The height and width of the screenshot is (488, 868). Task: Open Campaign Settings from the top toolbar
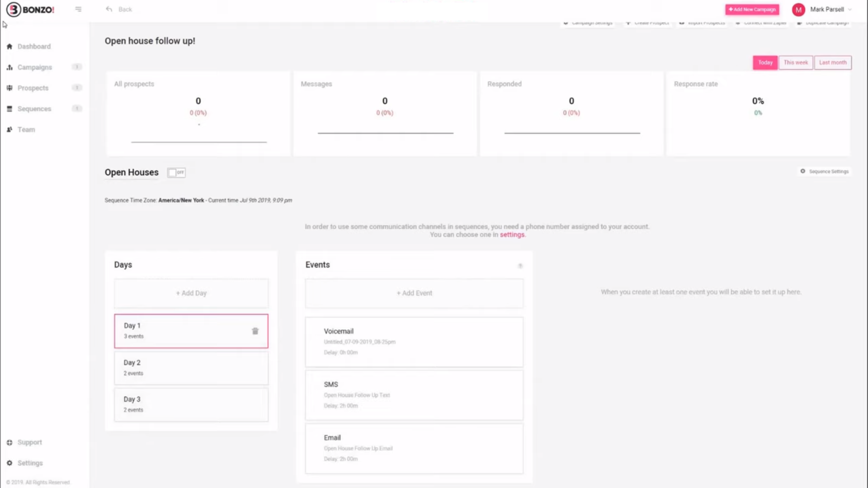pyautogui.click(x=588, y=23)
